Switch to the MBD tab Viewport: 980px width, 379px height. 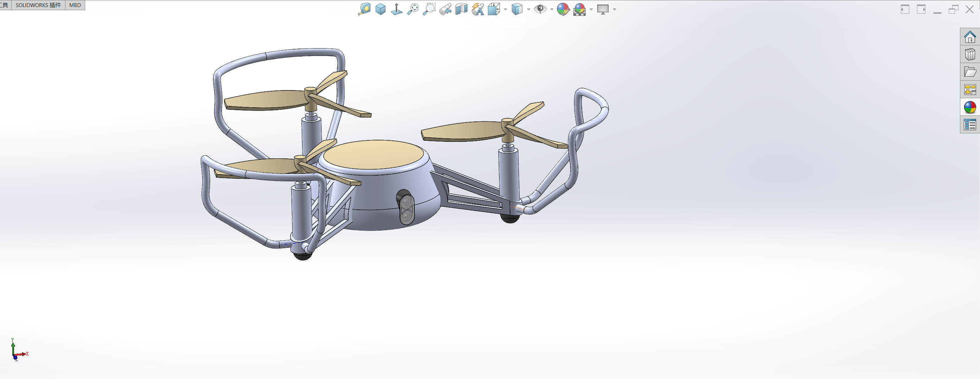(x=75, y=5)
